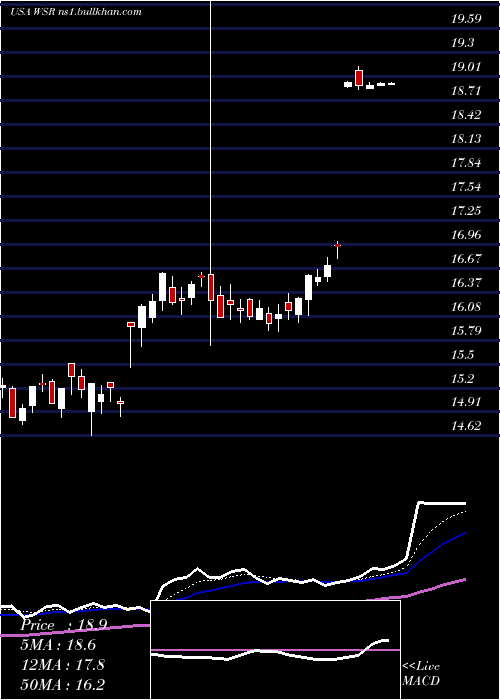Click the 16.37 price axis label
500x700 pixels.
(x=466, y=283)
